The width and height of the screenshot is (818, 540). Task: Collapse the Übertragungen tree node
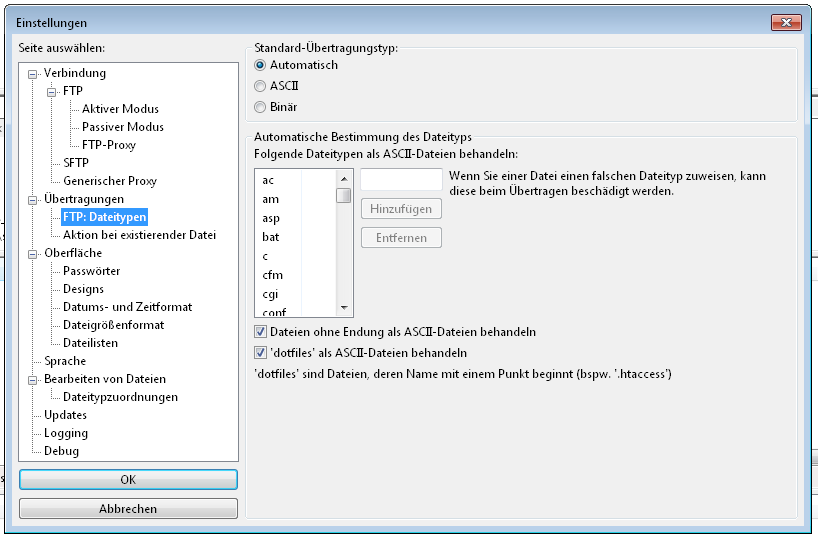[33, 200]
